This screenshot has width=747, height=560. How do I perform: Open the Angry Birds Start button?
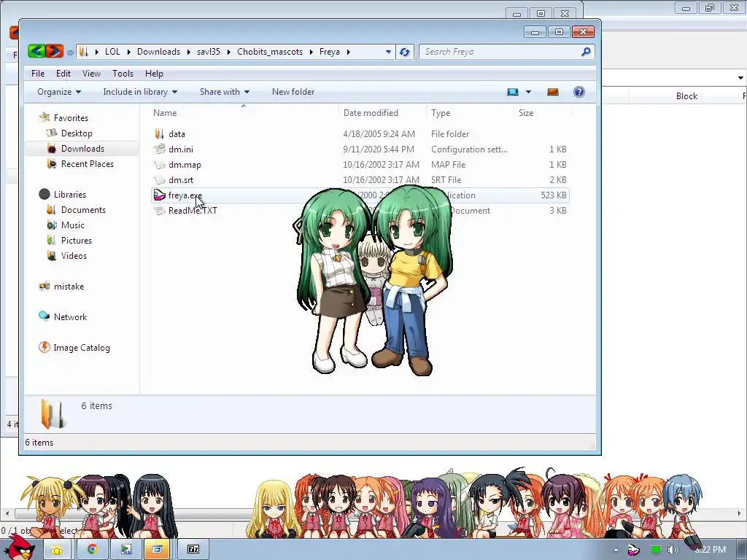(x=18, y=548)
